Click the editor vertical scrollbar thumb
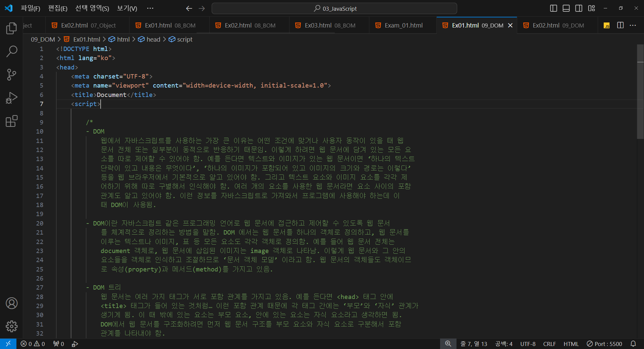644x349 pixels. coord(640,91)
